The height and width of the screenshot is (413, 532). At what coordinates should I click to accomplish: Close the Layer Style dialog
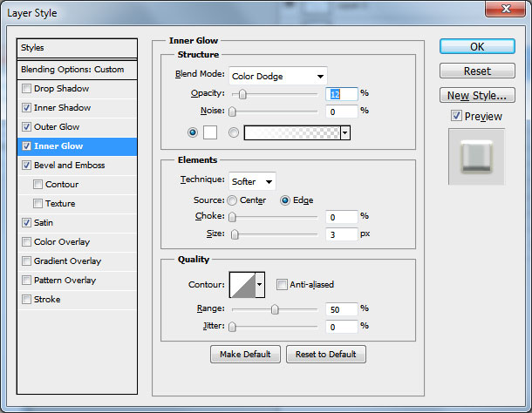point(506,9)
